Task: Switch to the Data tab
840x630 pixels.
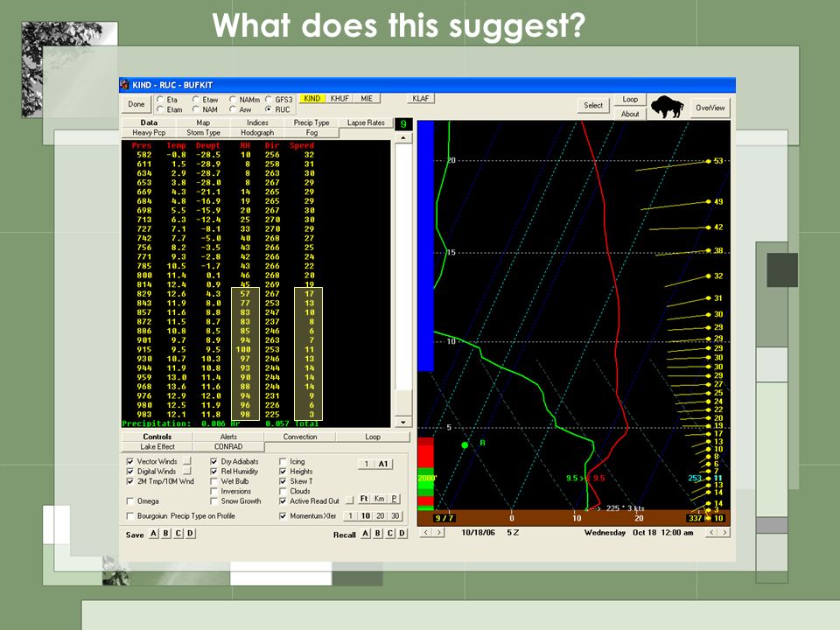Action: click(149, 122)
